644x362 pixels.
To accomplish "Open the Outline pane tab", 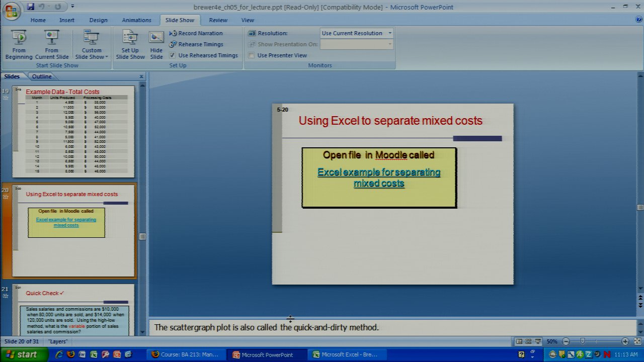I will (42, 76).
